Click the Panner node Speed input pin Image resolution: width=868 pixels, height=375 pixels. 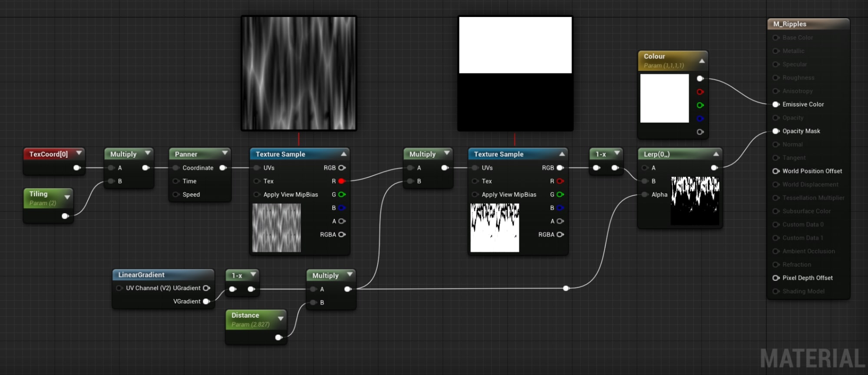[176, 195]
